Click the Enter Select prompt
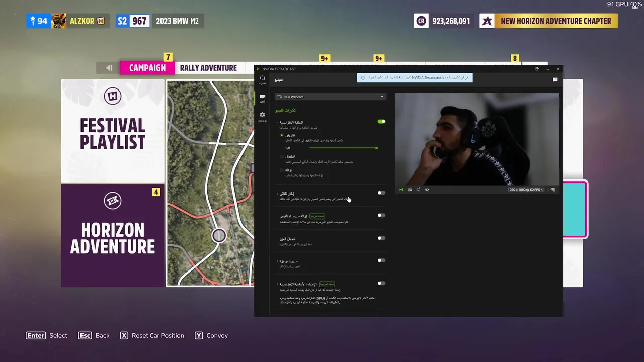The image size is (644, 362). 47,335
